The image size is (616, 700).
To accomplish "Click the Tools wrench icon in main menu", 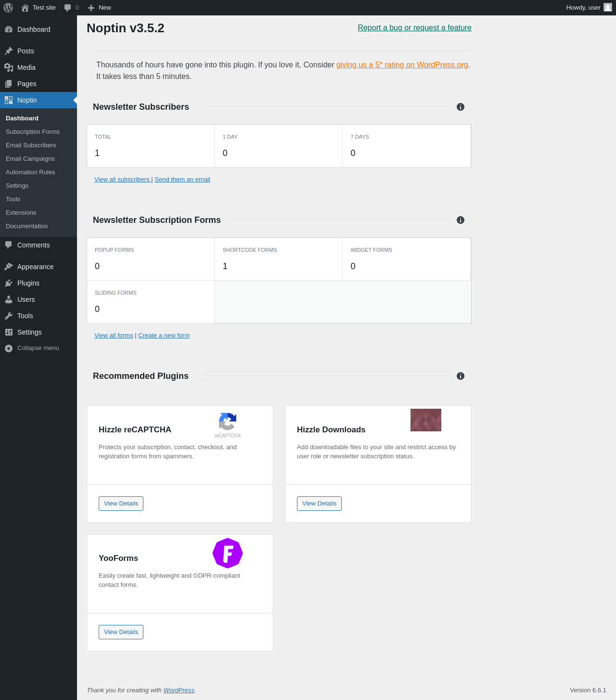I will 9,316.
